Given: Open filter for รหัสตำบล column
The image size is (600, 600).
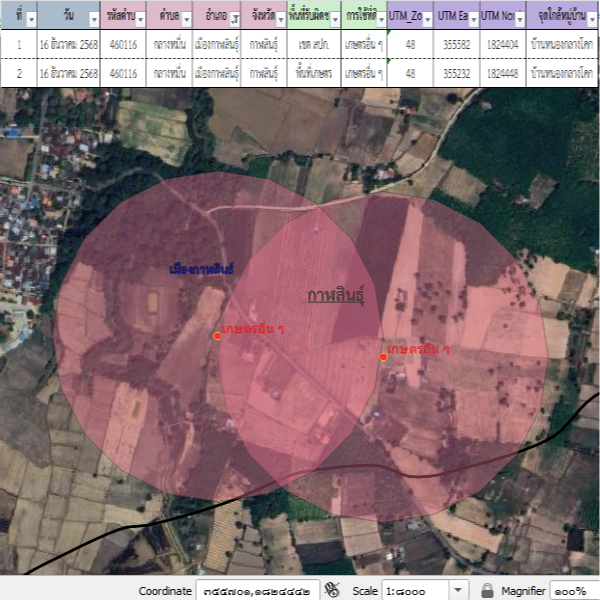Looking at the screenshot, I should 140,19.
